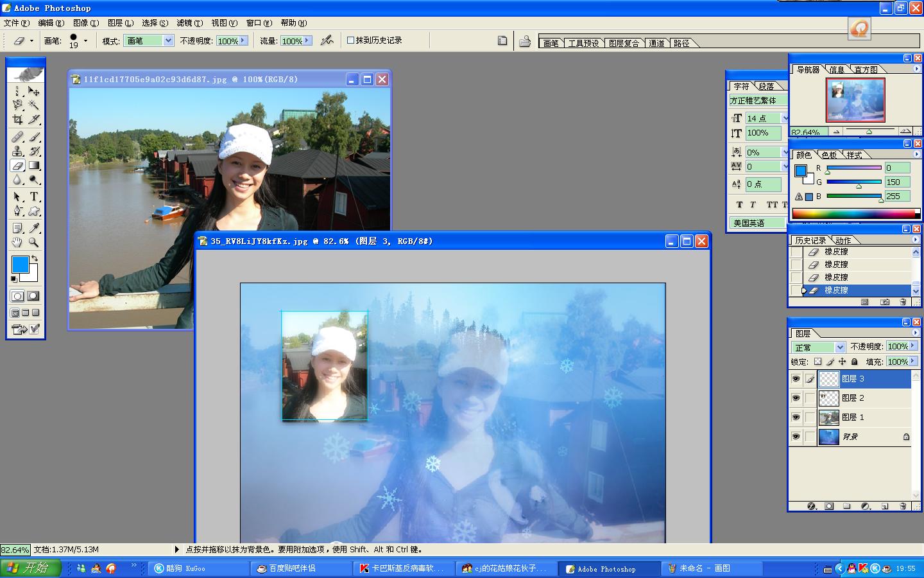This screenshot has width=924, height=578.
Task: Select the Zoom magnifier tool
Action: click(x=34, y=242)
